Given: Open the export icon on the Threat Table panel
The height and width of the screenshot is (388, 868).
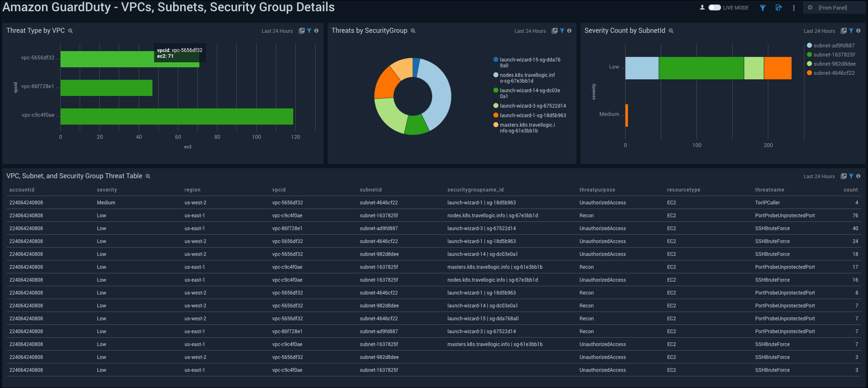Looking at the screenshot, I should coord(844,176).
